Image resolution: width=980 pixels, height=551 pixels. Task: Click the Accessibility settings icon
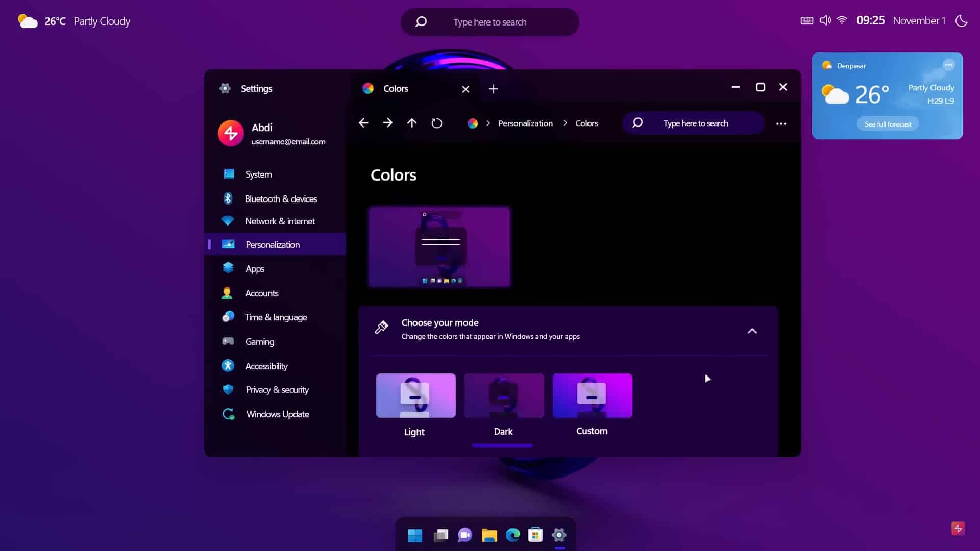click(x=228, y=365)
